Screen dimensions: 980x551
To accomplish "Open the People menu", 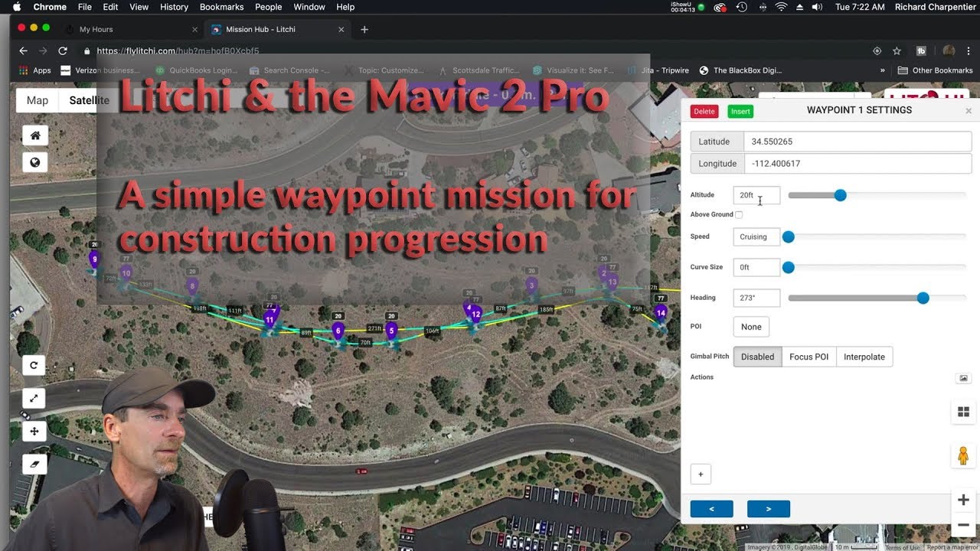I will click(268, 7).
